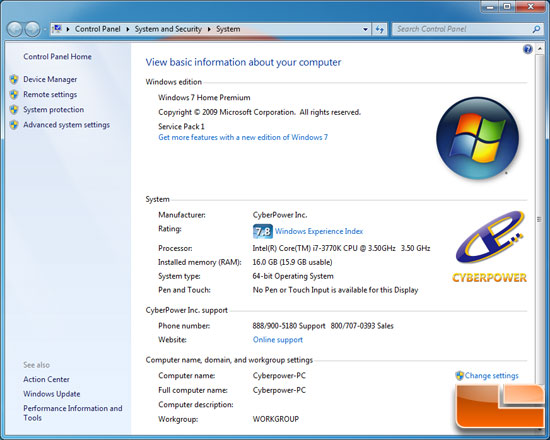Click Change settings for computer name

click(x=492, y=376)
